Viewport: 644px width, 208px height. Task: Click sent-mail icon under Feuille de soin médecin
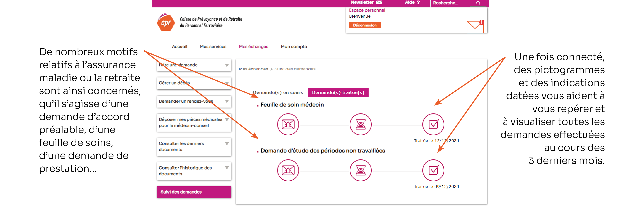288,124
